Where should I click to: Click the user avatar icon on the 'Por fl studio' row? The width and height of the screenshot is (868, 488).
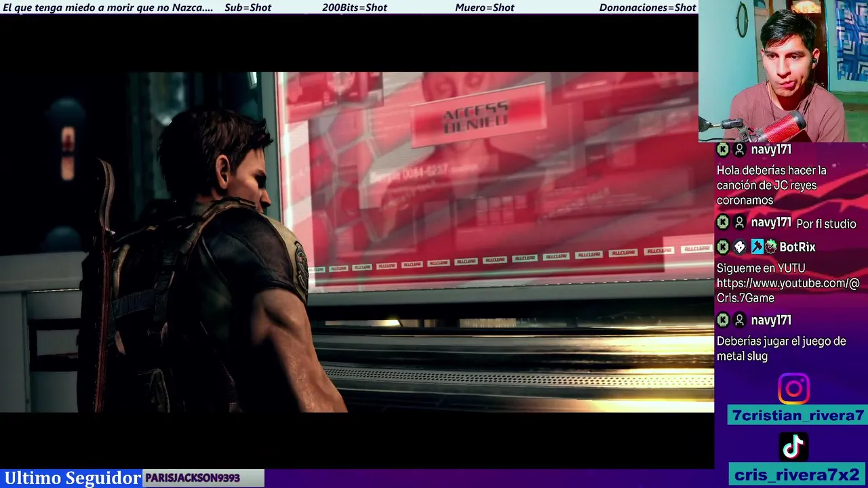click(740, 222)
